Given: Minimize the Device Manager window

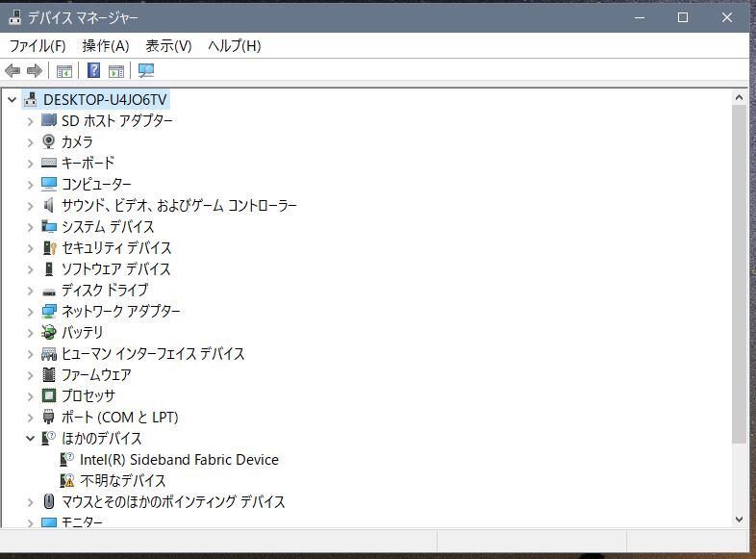Looking at the screenshot, I should click(640, 18).
